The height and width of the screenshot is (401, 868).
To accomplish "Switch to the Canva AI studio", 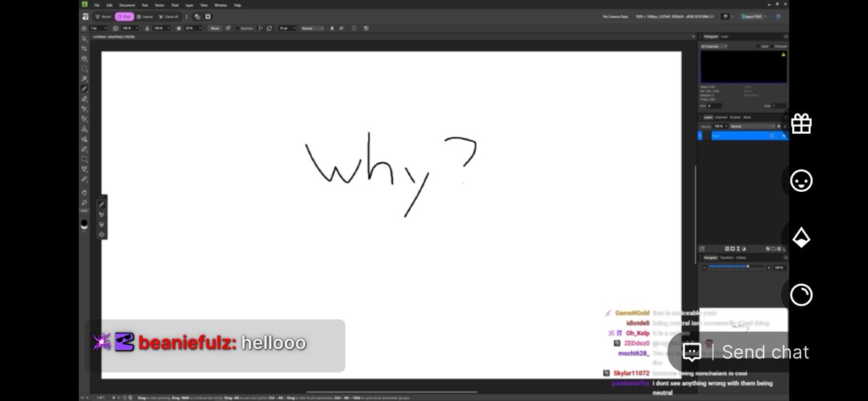I will pos(169,16).
